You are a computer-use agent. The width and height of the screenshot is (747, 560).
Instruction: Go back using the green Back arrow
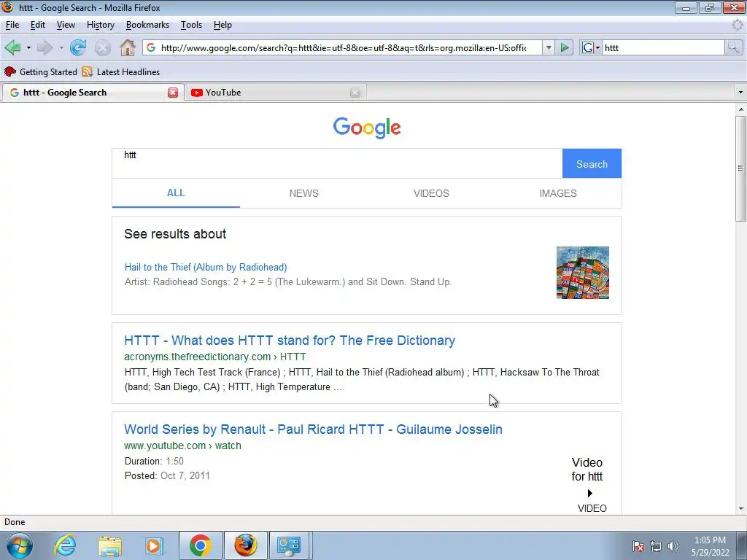[13, 47]
